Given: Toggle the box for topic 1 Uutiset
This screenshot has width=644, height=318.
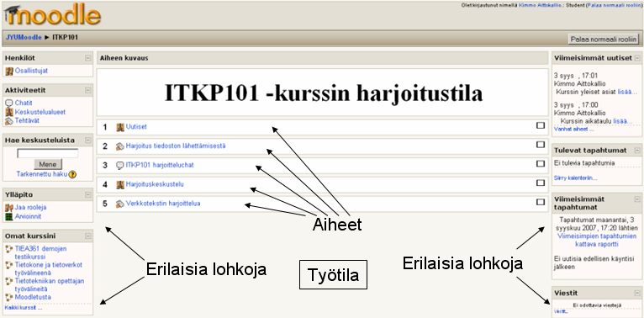Looking at the screenshot, I should tap(541, 125).
